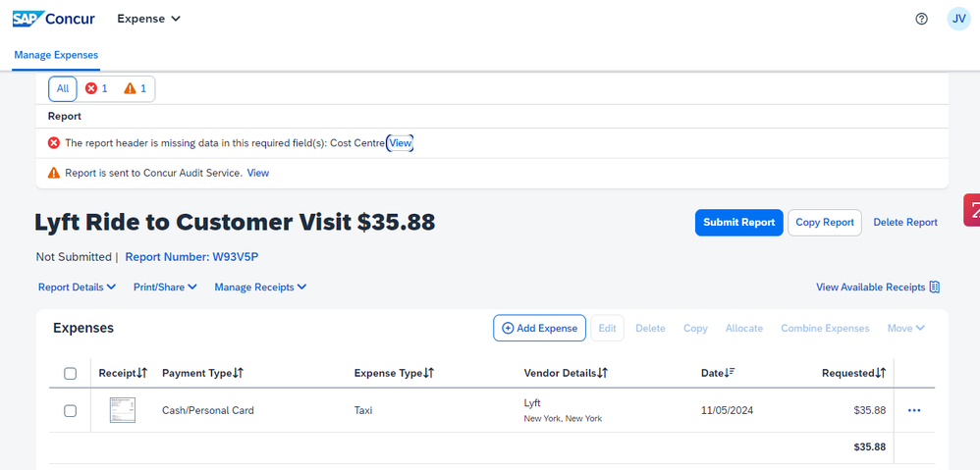Screen dimensions: 980x470
Task: Click the Cash/Personal Card cell
Action: coord(208,411)
